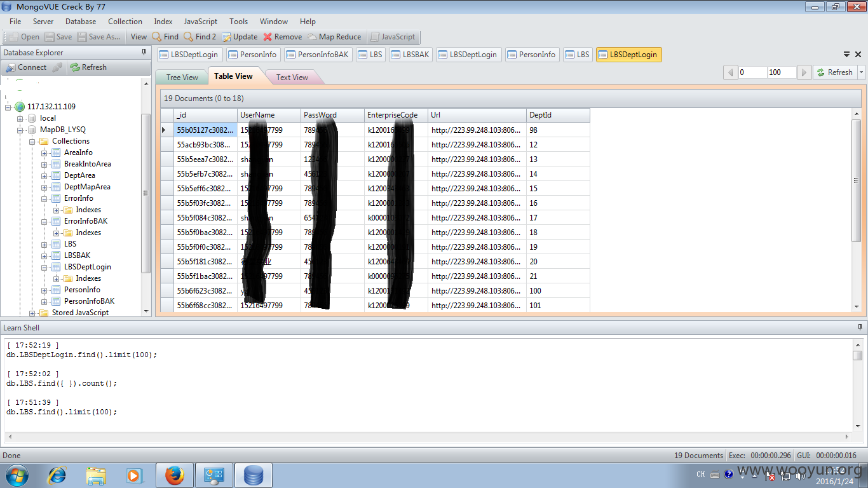
Task: Select the DeptArea collection
Action: click(79, 175)
